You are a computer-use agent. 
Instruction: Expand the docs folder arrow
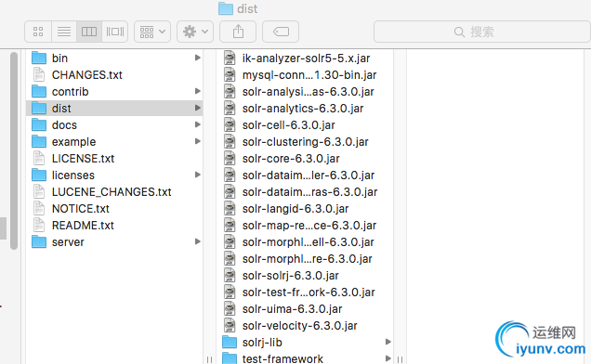click(x=197, y=124)
